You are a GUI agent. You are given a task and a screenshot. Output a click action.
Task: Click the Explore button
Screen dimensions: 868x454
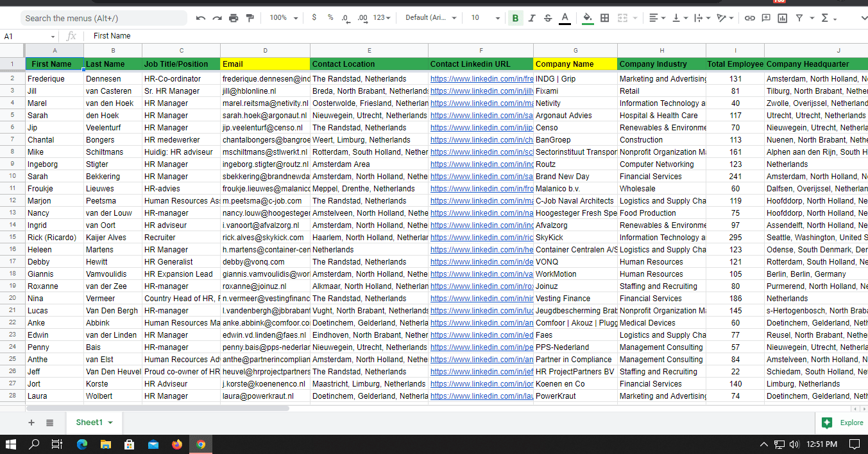click(x=843, y=423)
